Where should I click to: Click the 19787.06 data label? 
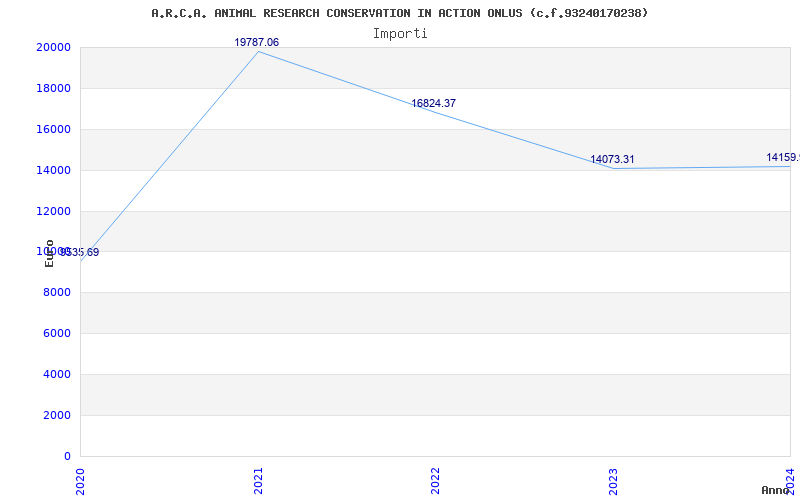[x=257, y=42]
